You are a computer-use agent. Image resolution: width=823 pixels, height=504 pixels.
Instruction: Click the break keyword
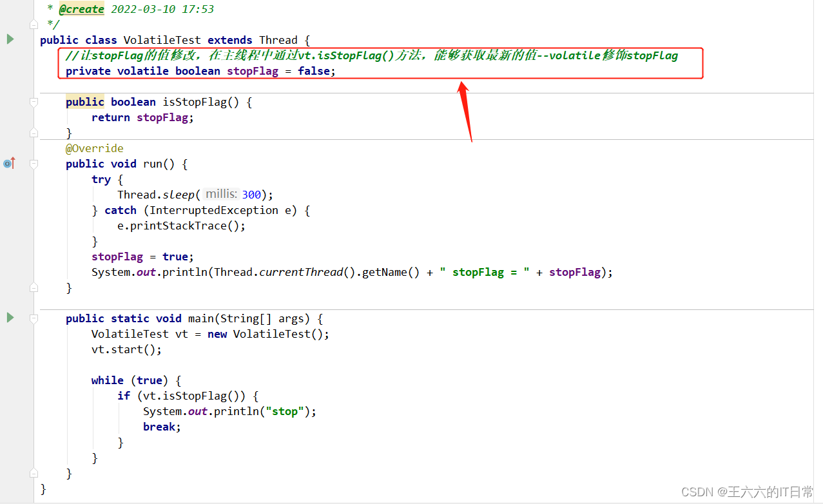click(159, 427)
